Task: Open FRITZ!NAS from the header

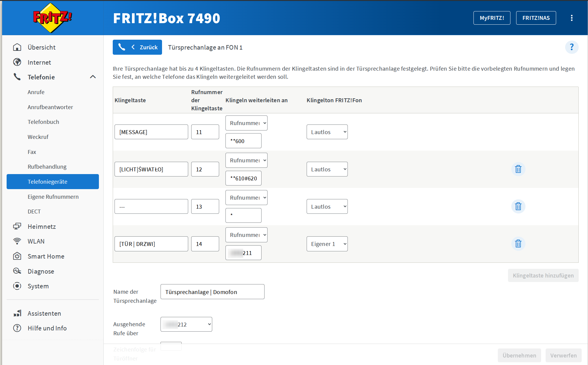Action: (536, 18)
